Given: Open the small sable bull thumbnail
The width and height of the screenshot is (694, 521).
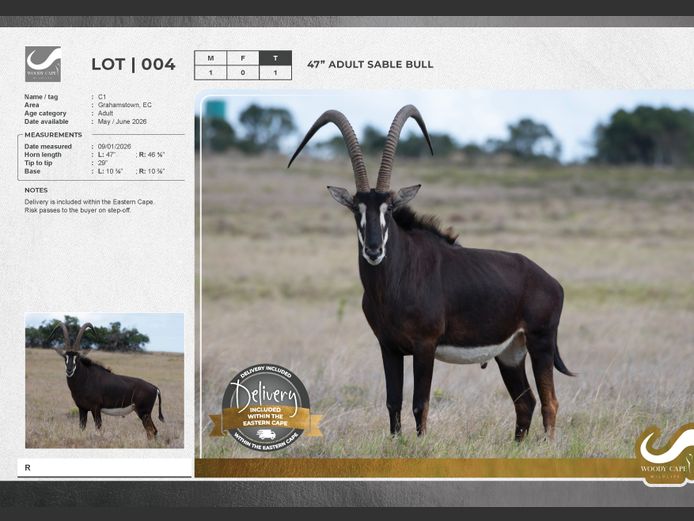Looking at the screenshot, I should click(x=104, y=381).
